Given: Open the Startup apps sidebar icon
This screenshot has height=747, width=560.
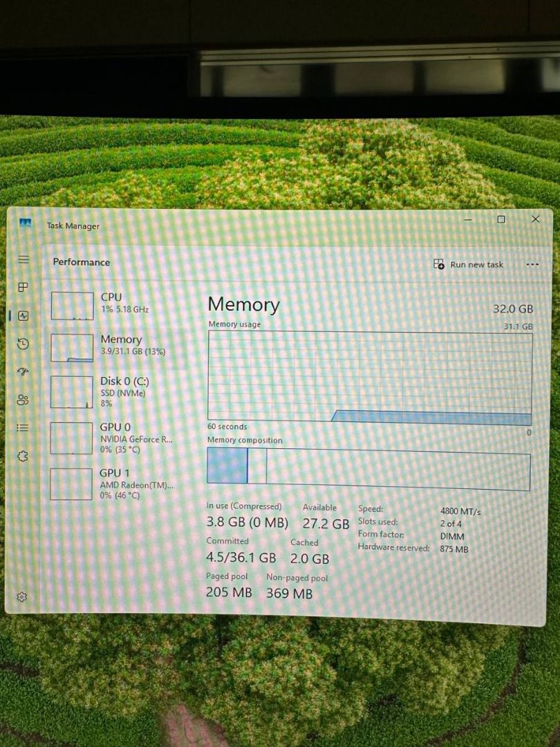Looking at the screenshot, I should [x=23, y=371].
